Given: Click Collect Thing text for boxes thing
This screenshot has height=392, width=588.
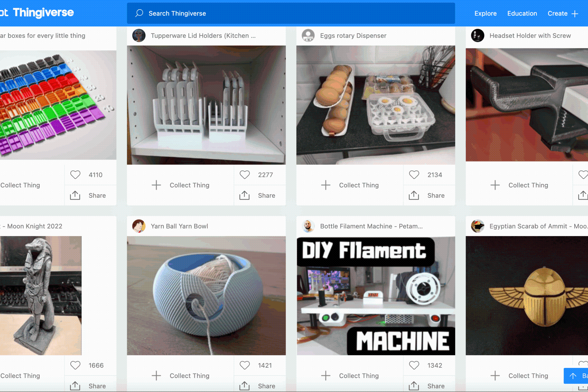Looking at the screenshot, I should coord(20,185).
